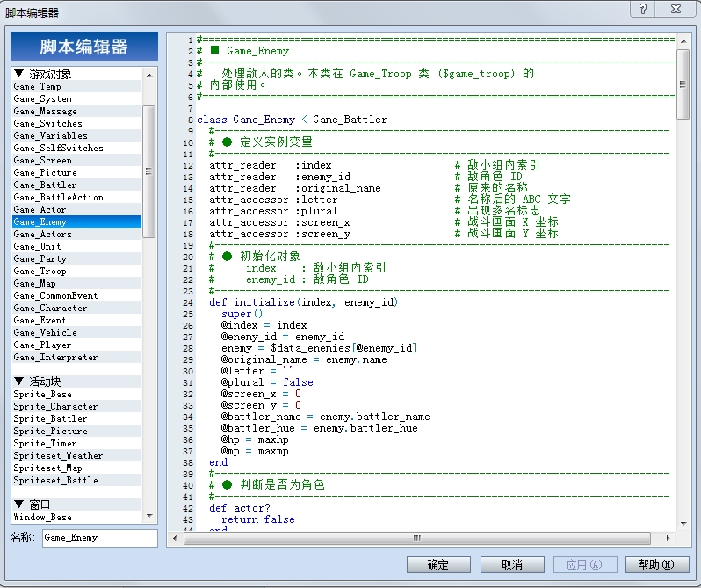This screenshot has height=588, width=701.
Task: Click the help question mark icon in title bar
Action: click(642, 9)
